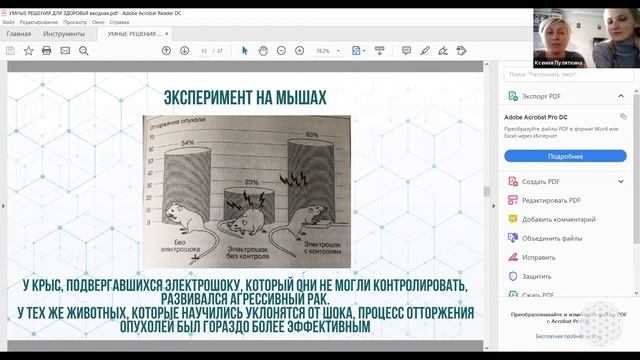640x360 pixels.
Task: Click the document scroll down arrow
Action: click(x=487, y=348)
